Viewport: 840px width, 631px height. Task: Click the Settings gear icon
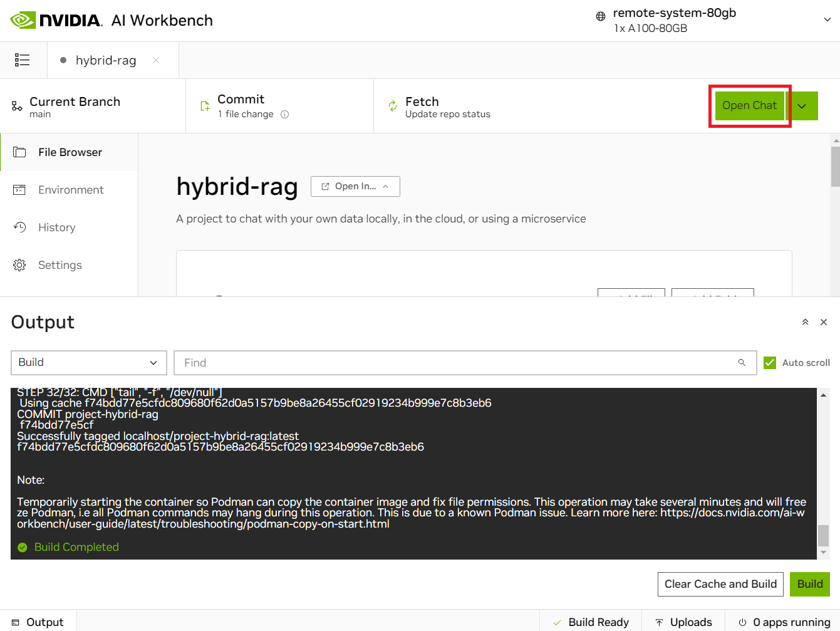point(19,265)
